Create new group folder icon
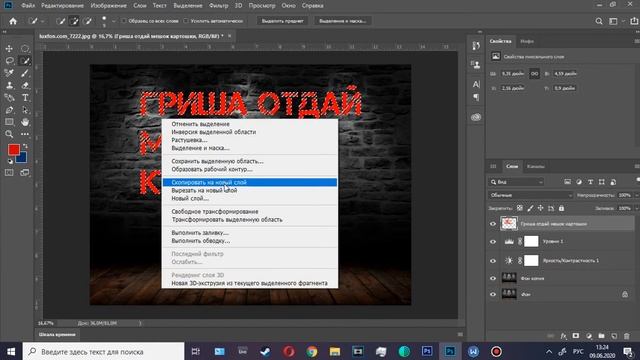Viewport: 640px width, 360px height. 601,336
